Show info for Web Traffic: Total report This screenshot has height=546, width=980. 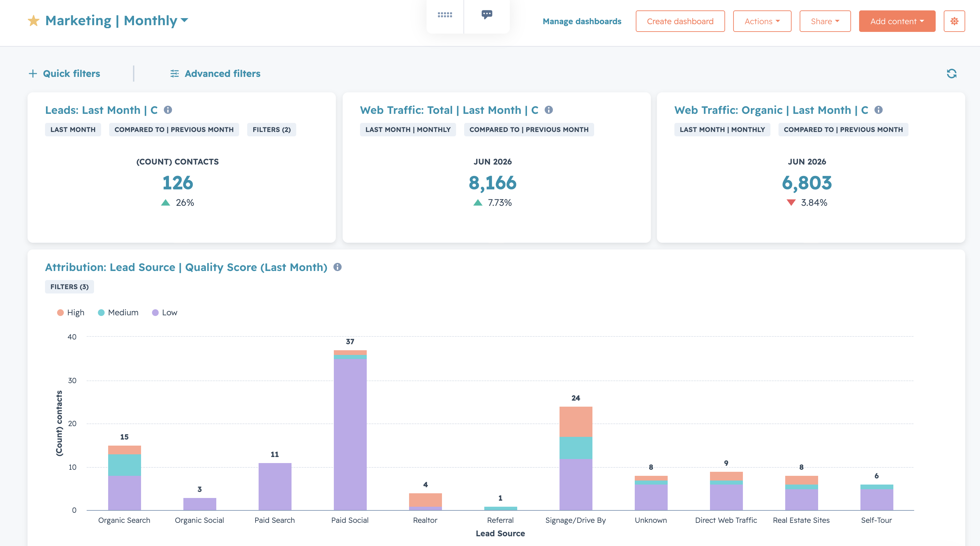click(548, 110)
